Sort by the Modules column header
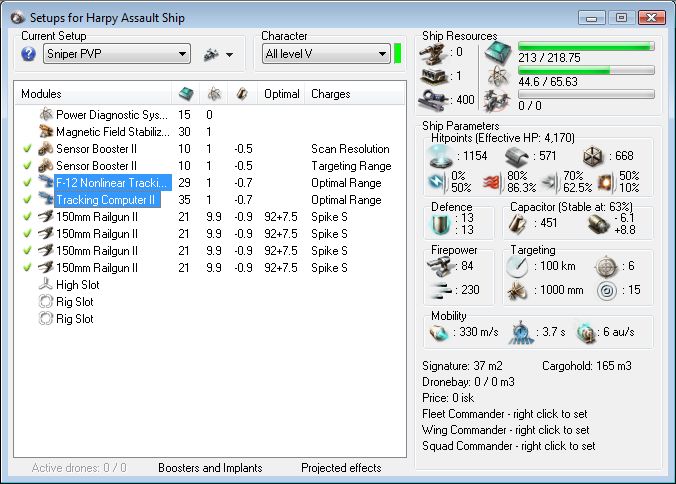Screen dimensions: 676x484 coord(94,94)
